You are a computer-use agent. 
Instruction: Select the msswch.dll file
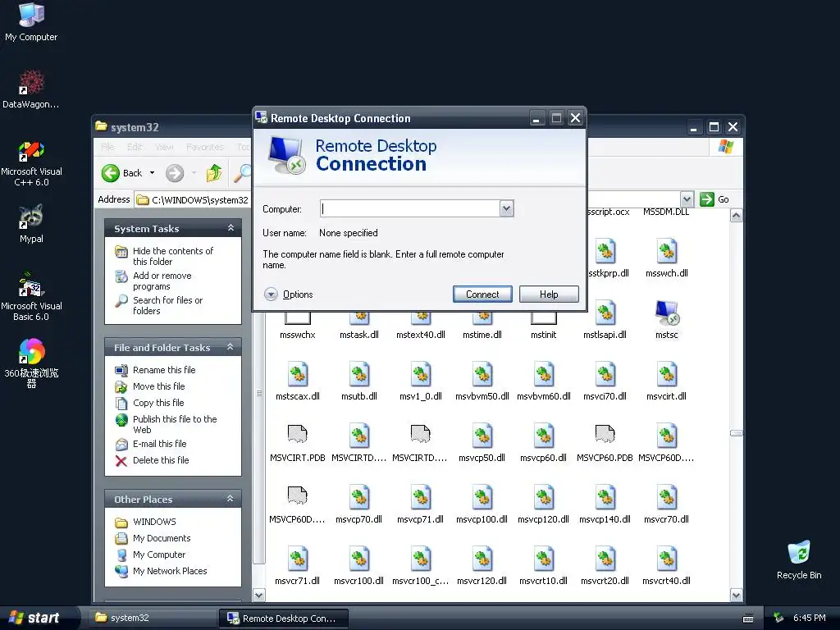point(666,258)
